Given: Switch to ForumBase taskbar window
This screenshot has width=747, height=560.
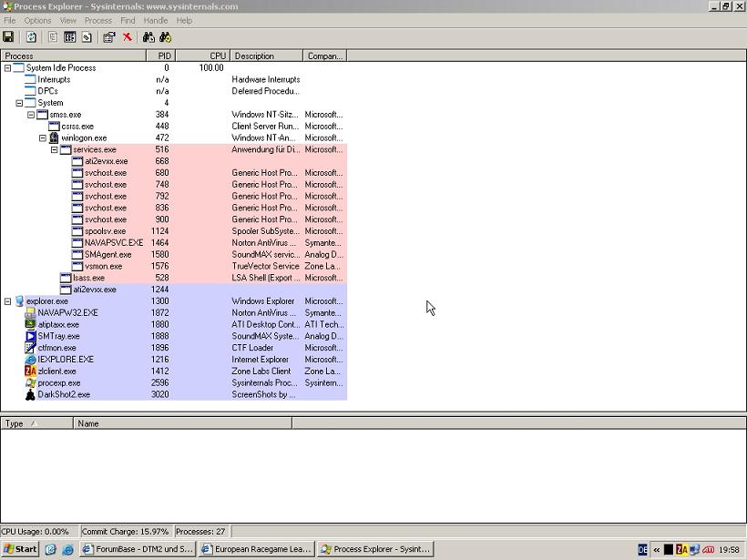Looking at the screenshot, I should click(138, 549).
